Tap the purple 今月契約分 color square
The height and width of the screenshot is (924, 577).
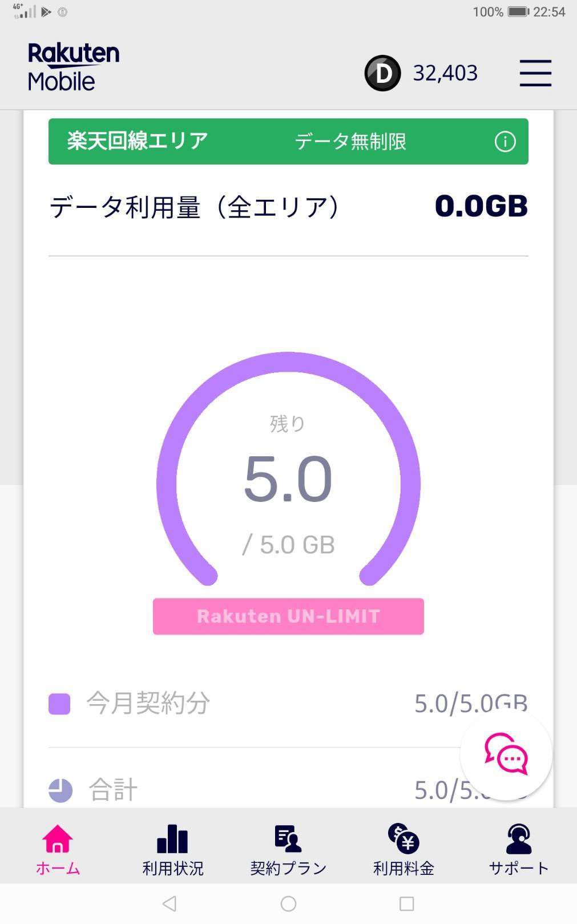pyautogui.click(x=59, y=704)
